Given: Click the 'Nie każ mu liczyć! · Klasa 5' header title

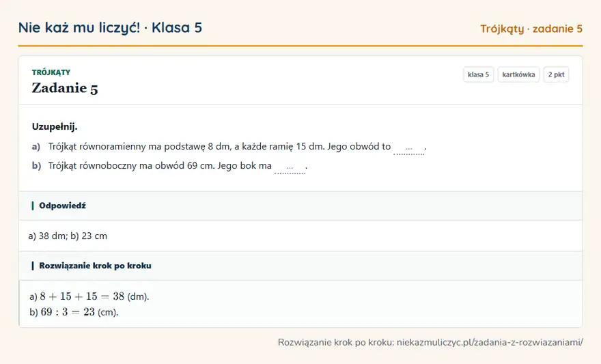Looking at the screenshot, I should pyautogui.click(x=110, y=27).
